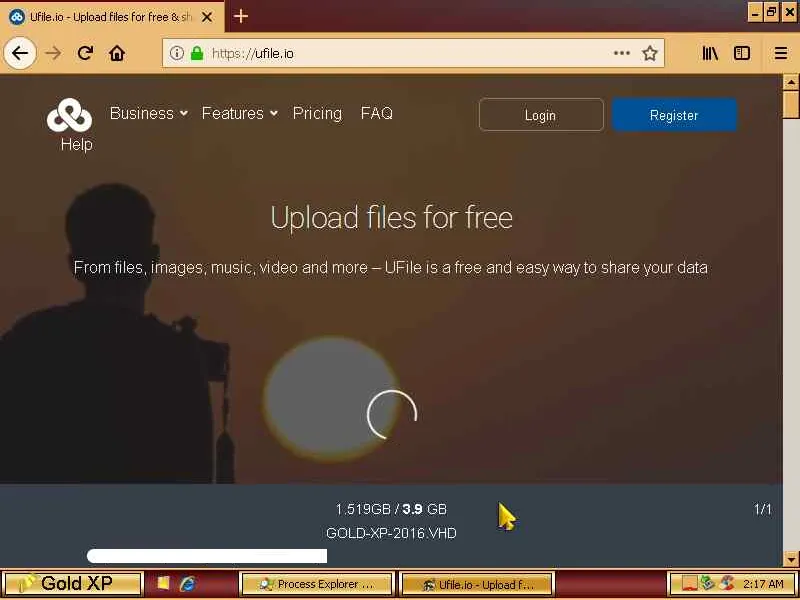
Task: Restore down the Firefox window
Action: point(772,12)
